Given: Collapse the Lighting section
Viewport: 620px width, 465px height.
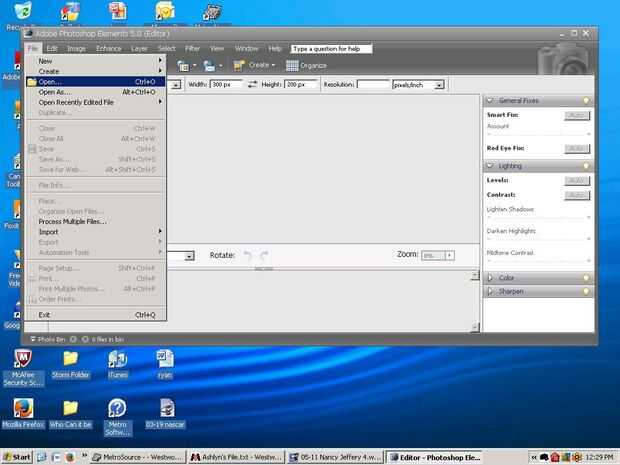Looking at the screenshot, I should pyautogui.click(x=490, y=166).
